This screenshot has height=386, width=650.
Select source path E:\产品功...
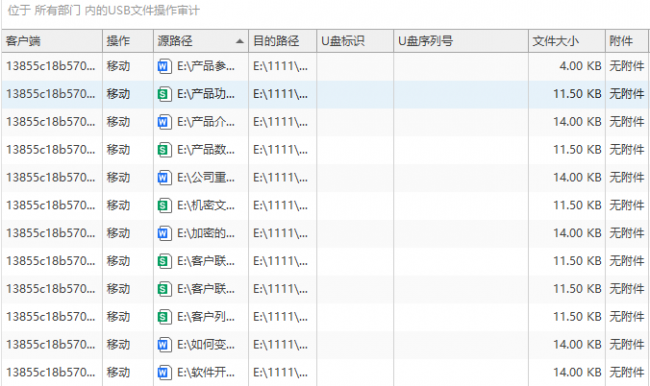206,94
